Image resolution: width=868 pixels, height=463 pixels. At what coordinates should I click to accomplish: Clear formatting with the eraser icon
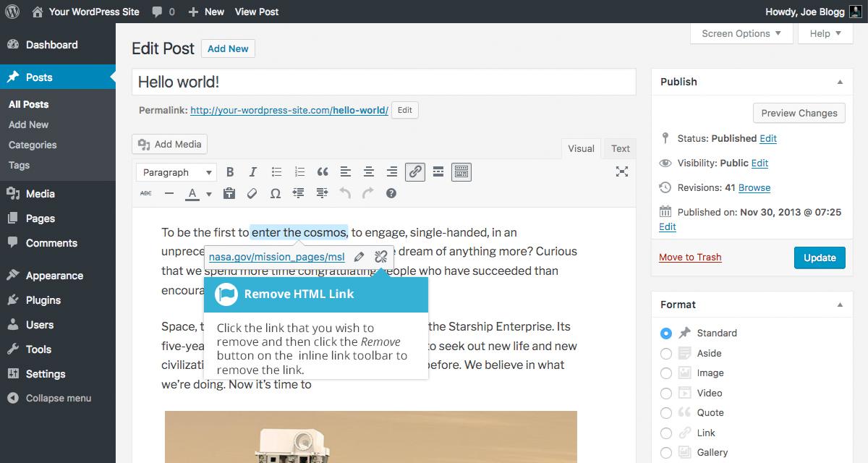tap(252, 193)
